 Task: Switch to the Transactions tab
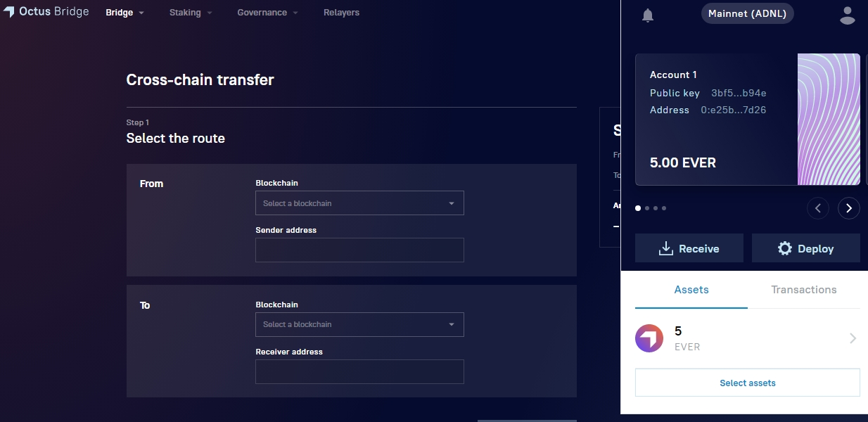pos(804,290)
